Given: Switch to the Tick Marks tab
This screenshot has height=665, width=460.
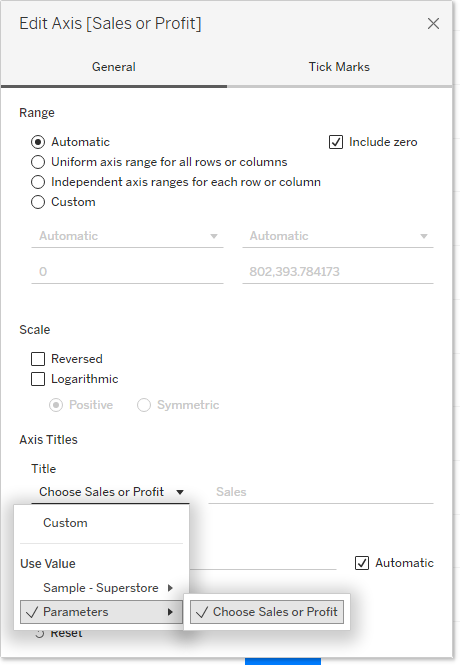Looking at the screenshot, I should coord(339,67).
